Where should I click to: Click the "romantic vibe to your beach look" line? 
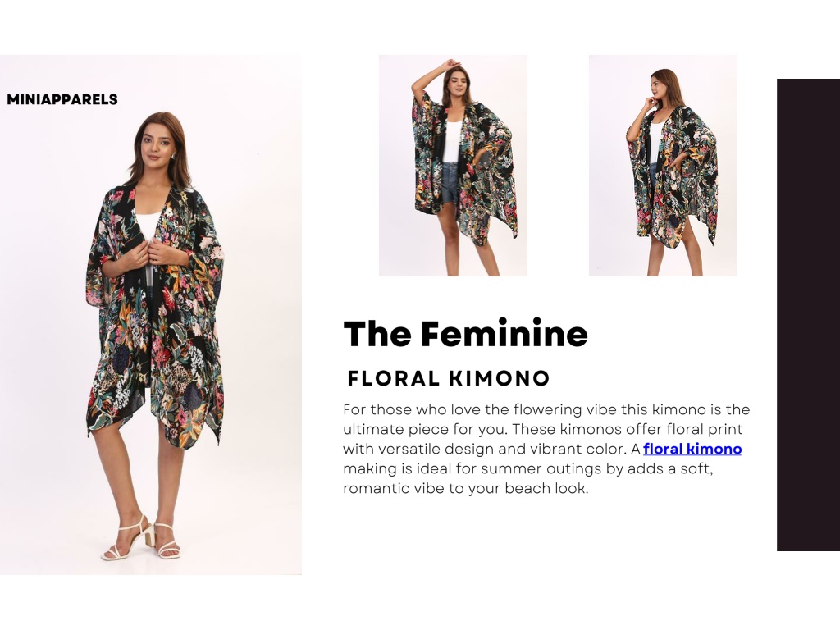click(x=466, y=489)
